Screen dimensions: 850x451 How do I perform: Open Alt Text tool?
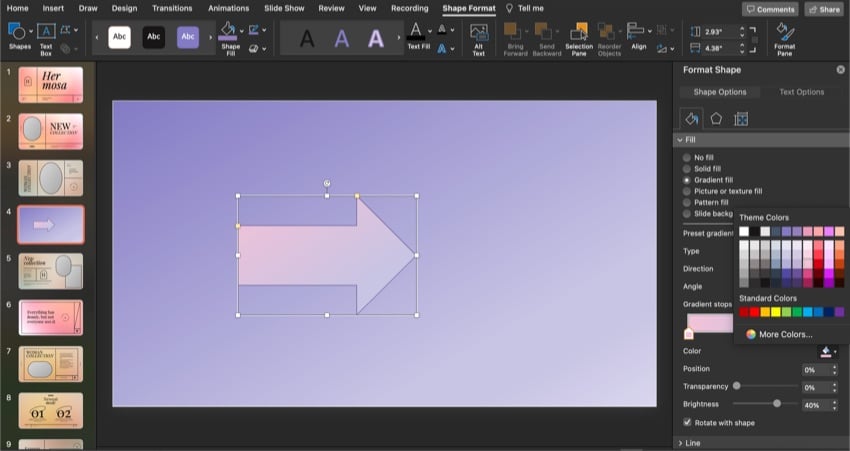[478, 37]
